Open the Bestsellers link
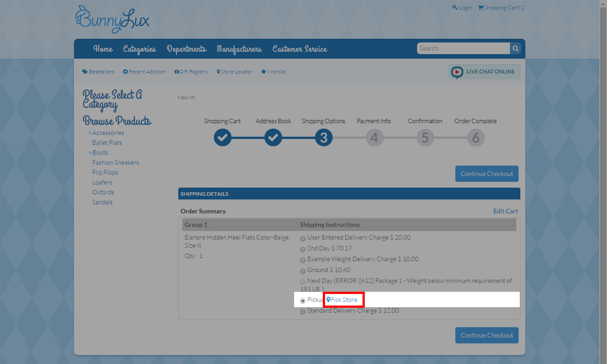607x364 pixels. 98,72
